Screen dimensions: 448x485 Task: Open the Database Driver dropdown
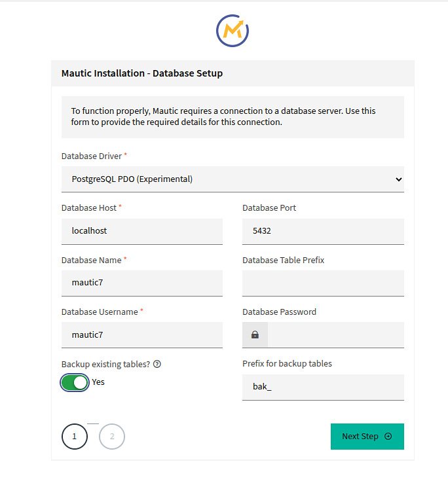[233, 179]
